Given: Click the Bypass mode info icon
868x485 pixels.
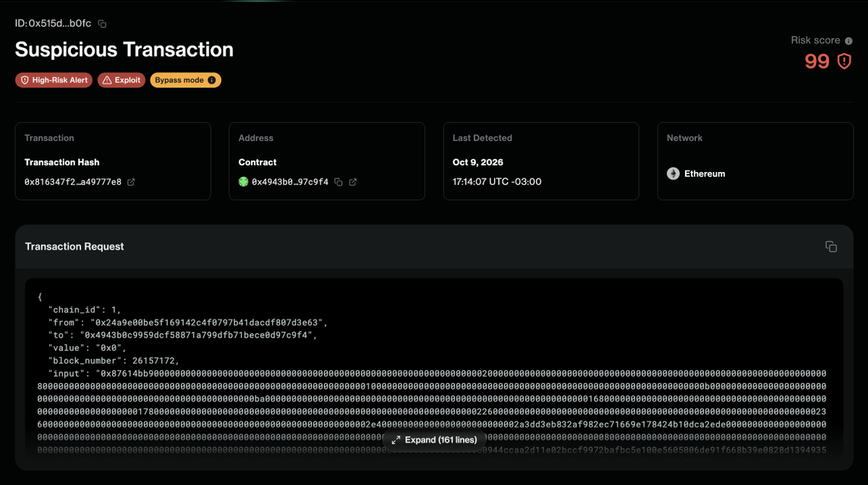Looking at the screenshot, I should tap(211, 80).
